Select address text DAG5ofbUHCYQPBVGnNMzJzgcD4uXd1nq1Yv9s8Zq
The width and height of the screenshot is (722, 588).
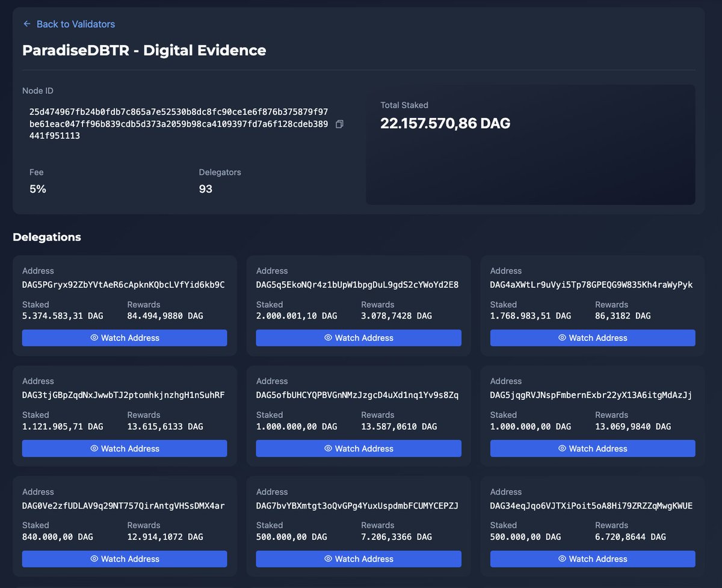click(x=357, y=395)
